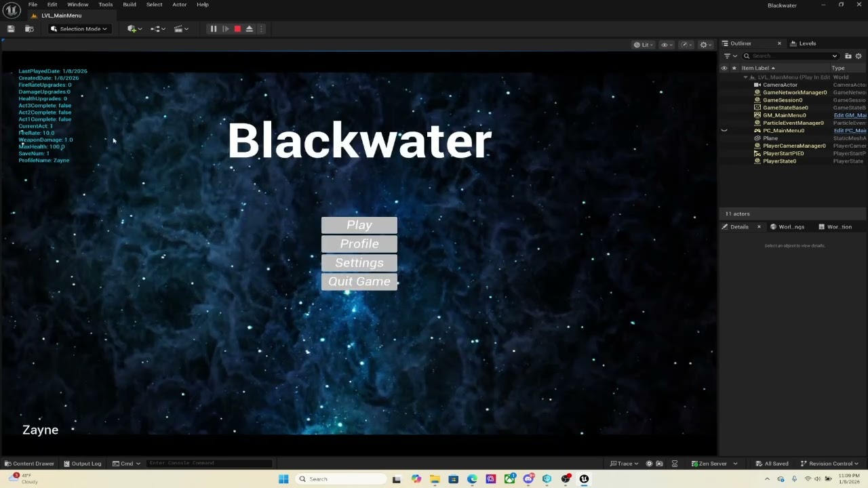Toggle visibility of PC_MainMenu0 hidden eye
The image size is (868, 488).
(724, 130)
